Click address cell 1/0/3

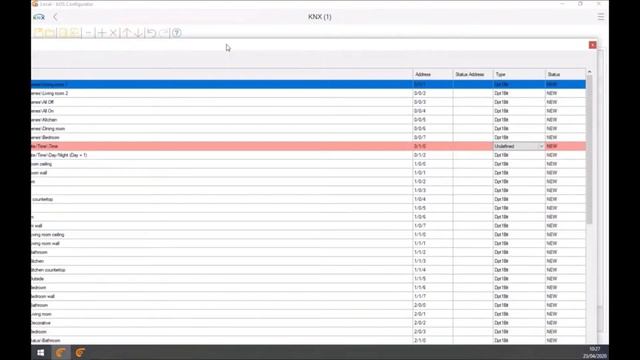433,191
